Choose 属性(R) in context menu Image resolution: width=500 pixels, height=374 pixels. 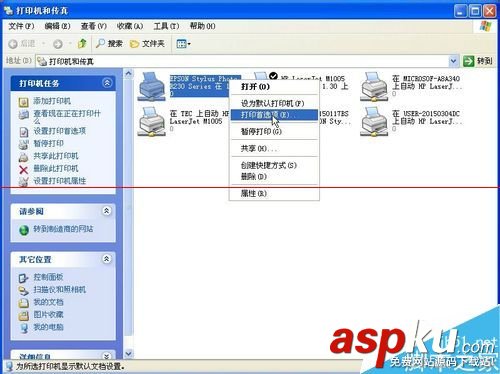pos(274,193)
